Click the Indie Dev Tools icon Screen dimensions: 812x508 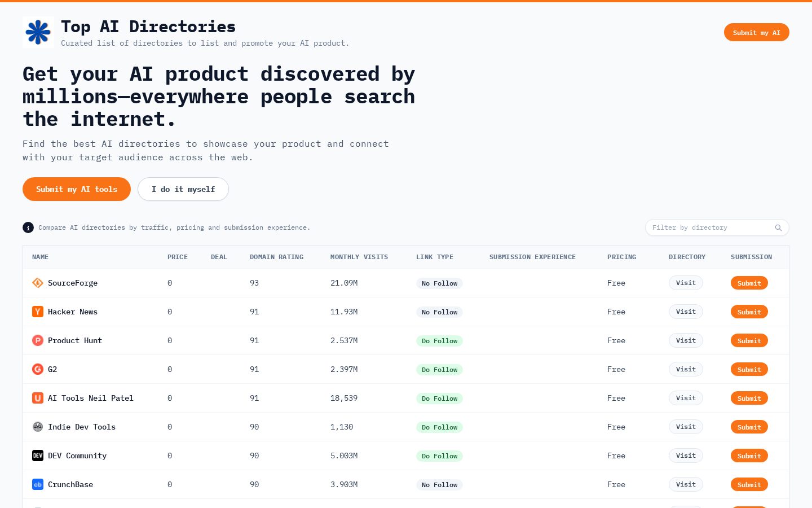[x=38, y=427]
